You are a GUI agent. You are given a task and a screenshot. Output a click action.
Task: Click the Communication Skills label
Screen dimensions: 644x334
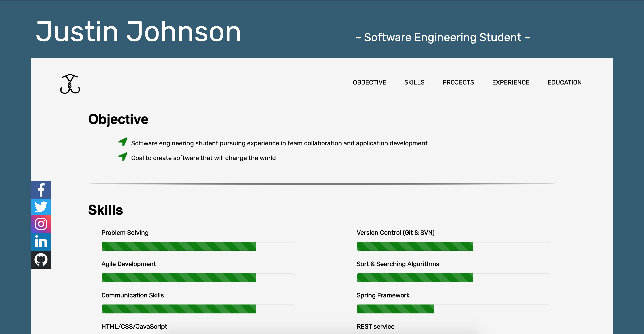[133, 295]
